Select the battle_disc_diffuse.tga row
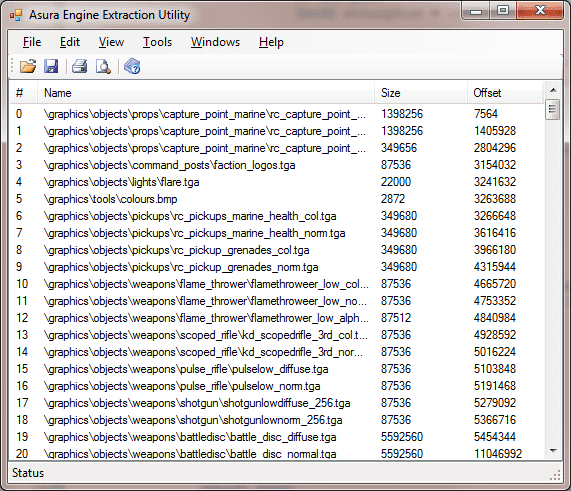The height and width of the screenshot is (491, 571). click(277, 437)
